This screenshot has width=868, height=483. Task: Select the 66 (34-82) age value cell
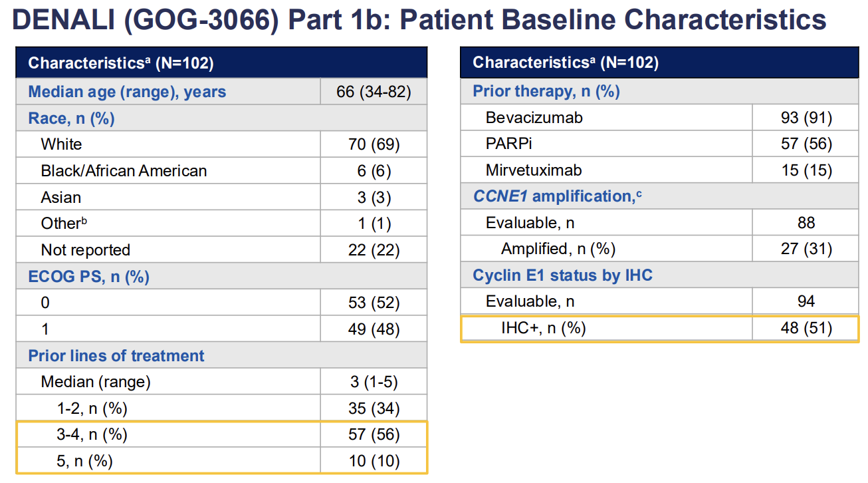(x=374, y=92)
